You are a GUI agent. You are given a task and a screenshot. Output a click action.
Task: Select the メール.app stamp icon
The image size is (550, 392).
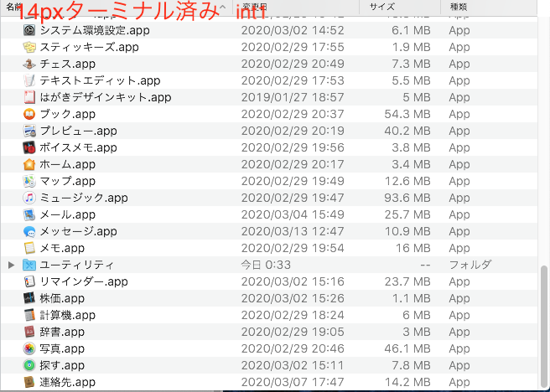29,214
